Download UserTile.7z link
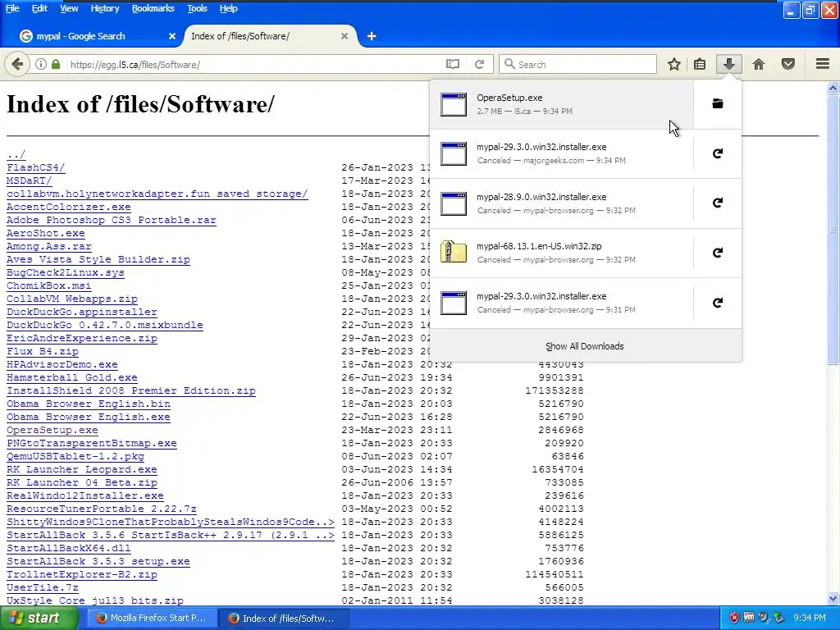The height and width of the screenshot is (630, 840). [43, 587]
